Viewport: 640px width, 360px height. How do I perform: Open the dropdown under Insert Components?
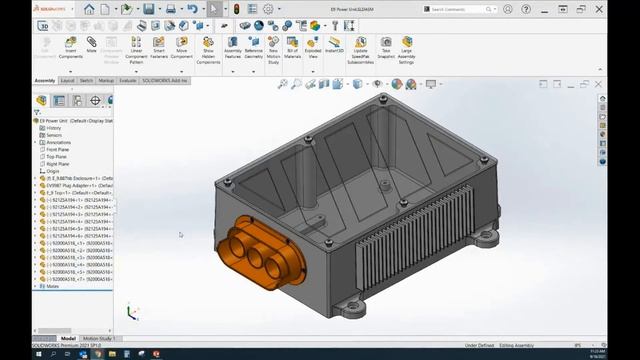click(x=71, y=71)
